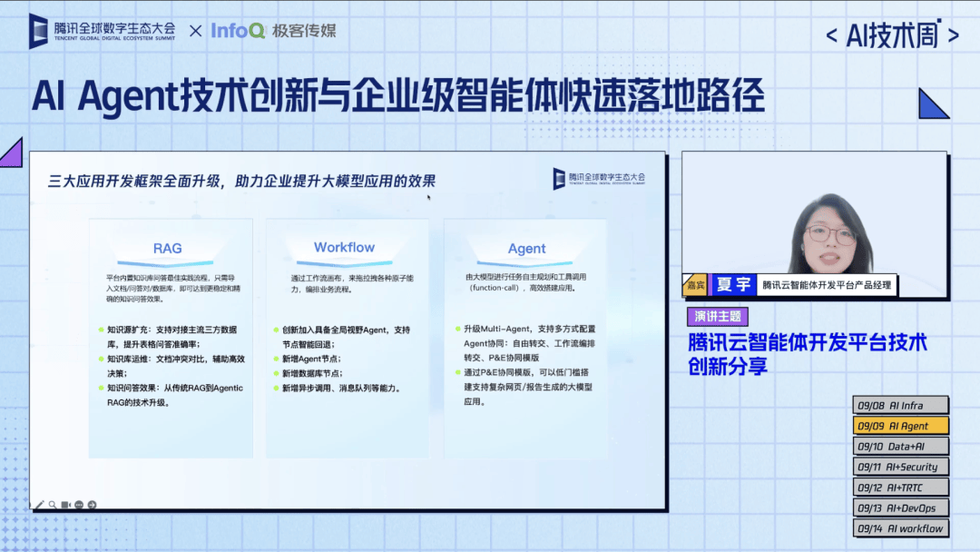Viewport: 980px width, 552px height.
Task: Select the 09/08 AI Infra schedule tab
Action: 900,405
